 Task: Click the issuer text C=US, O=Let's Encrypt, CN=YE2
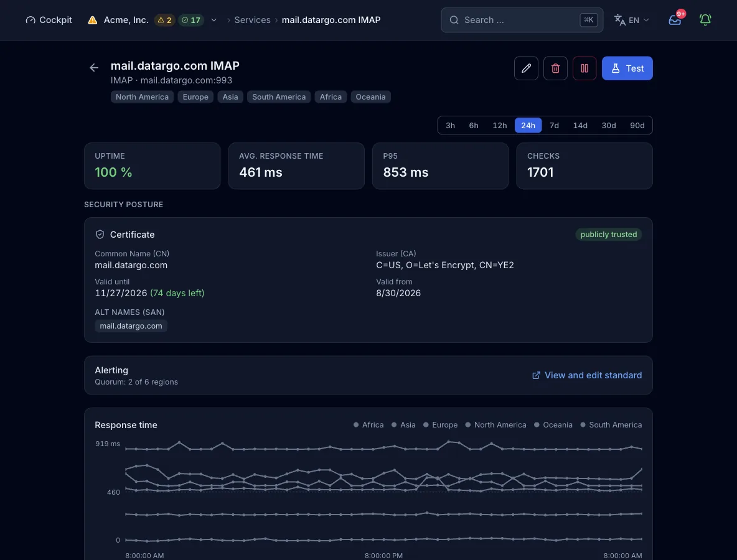coord(444,265)
